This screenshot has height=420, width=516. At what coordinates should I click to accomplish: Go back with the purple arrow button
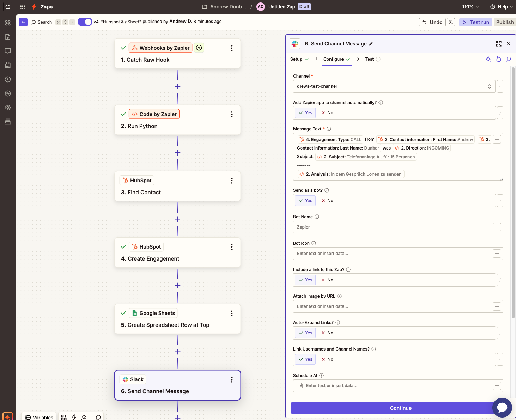(x=23, y=22)
